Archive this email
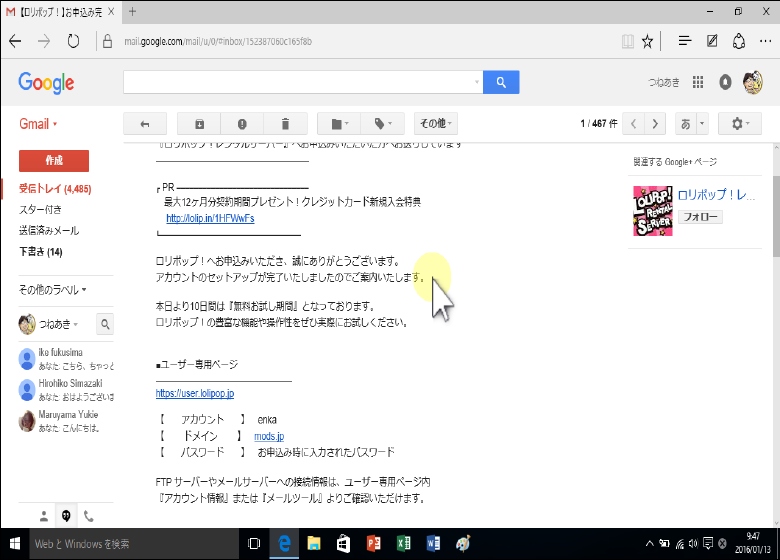This screenshot has height=560, width=780. (x=199, y=124)
